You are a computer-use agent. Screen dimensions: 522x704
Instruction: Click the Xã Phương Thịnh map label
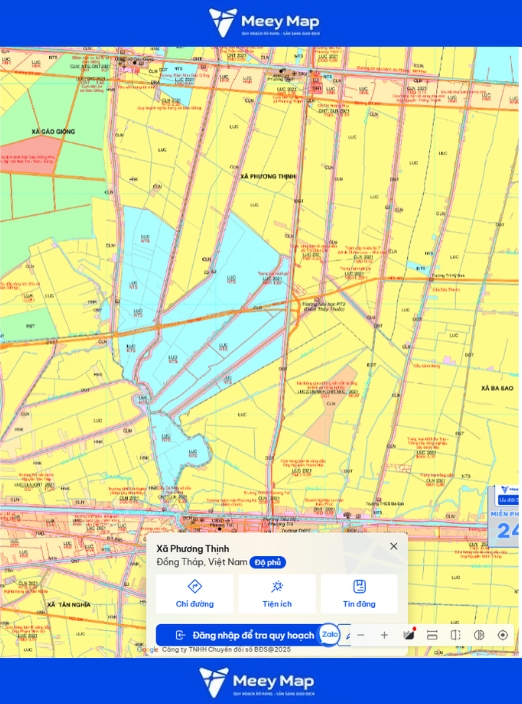268,176
